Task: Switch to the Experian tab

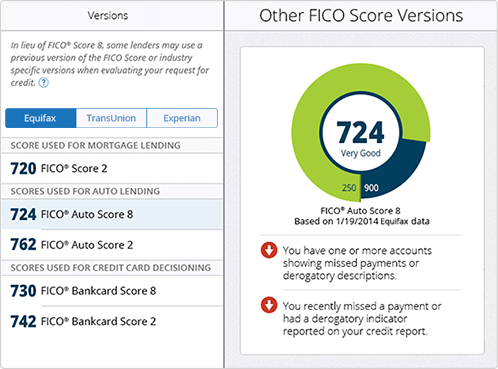Action: coord(182,118)
